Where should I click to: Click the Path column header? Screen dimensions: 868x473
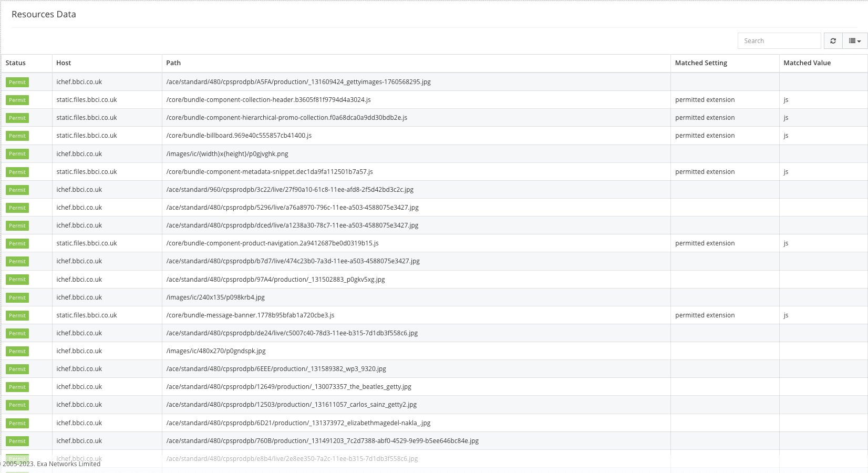(x=173, y=63)
